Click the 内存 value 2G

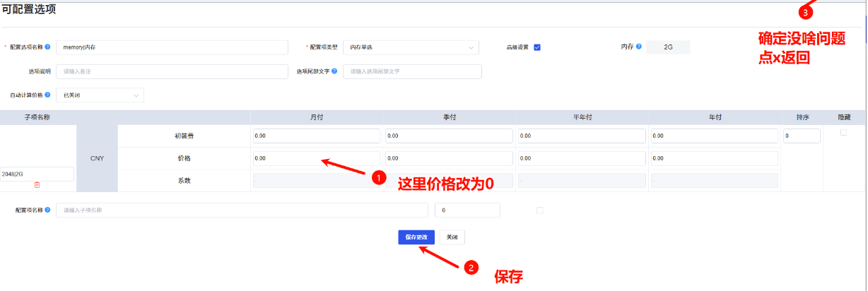coord(669,47)
